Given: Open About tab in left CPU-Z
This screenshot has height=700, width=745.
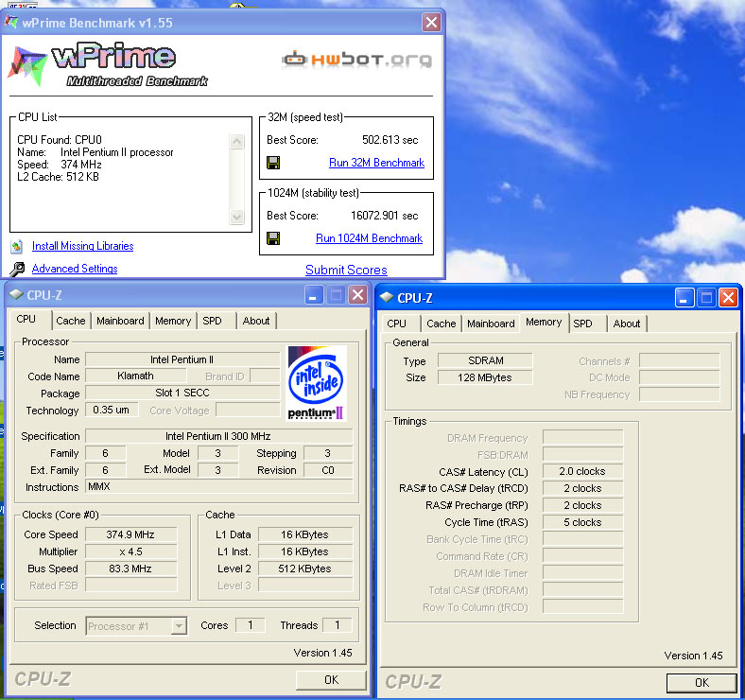Looking at the screenshot, I should click(256, 321).
